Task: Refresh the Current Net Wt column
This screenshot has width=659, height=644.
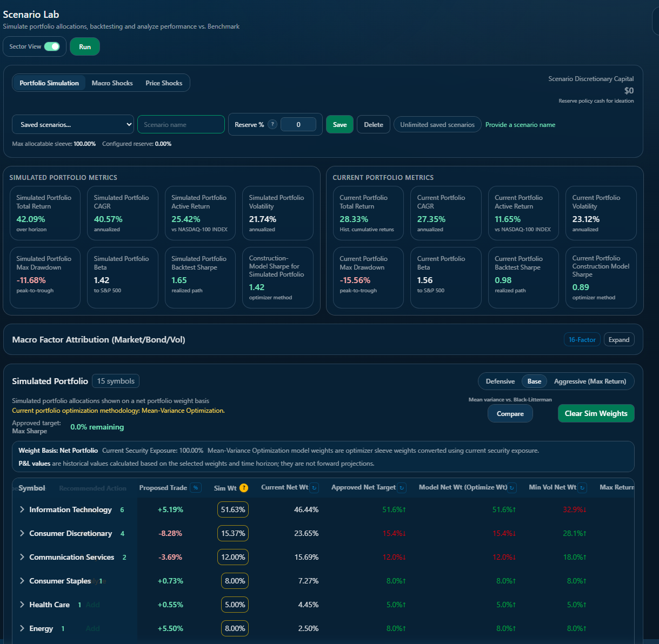Action: [314, 488]
